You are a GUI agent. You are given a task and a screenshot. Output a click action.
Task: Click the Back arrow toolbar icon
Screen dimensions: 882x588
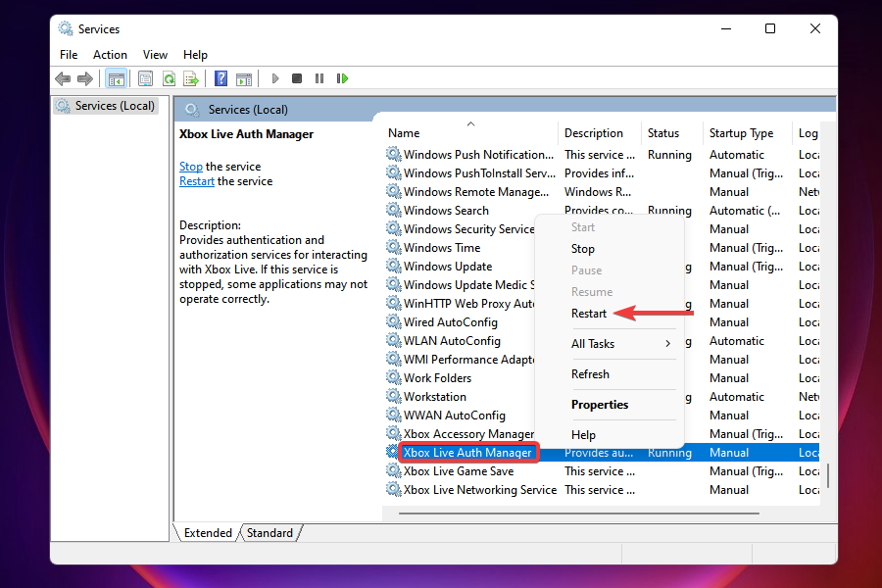pos(63,78)
